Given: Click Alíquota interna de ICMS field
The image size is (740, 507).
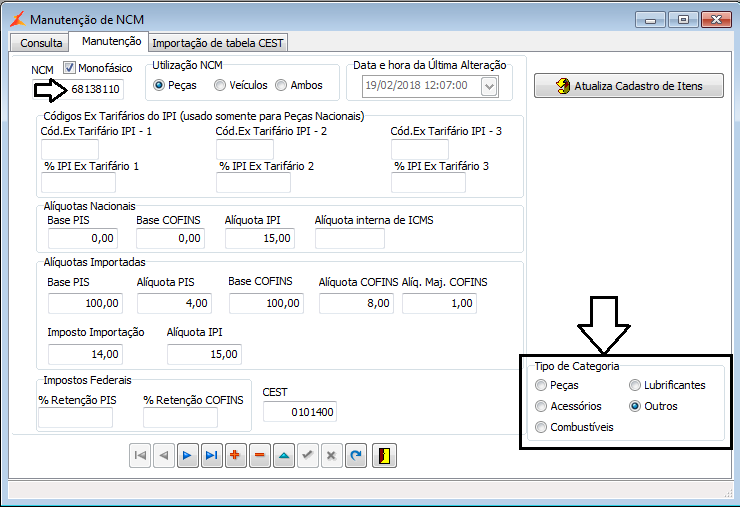Looking at the screenshot, I should [x=350, y=238].
